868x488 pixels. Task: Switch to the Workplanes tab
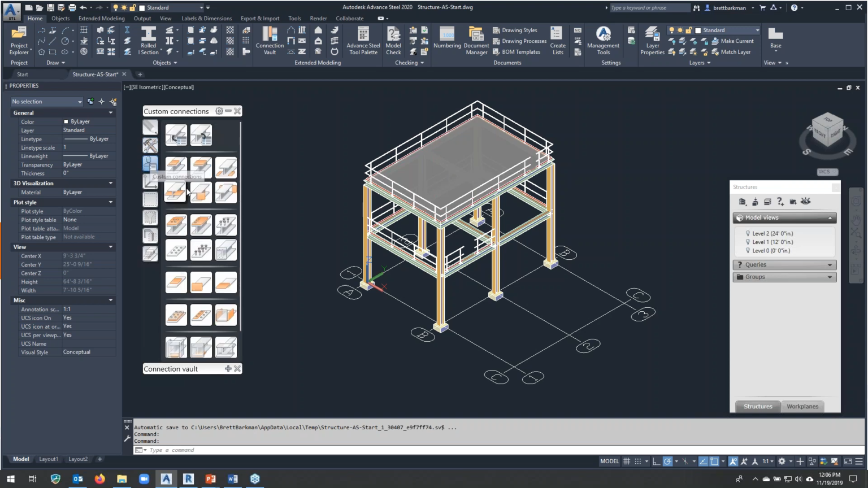[802, 407]
